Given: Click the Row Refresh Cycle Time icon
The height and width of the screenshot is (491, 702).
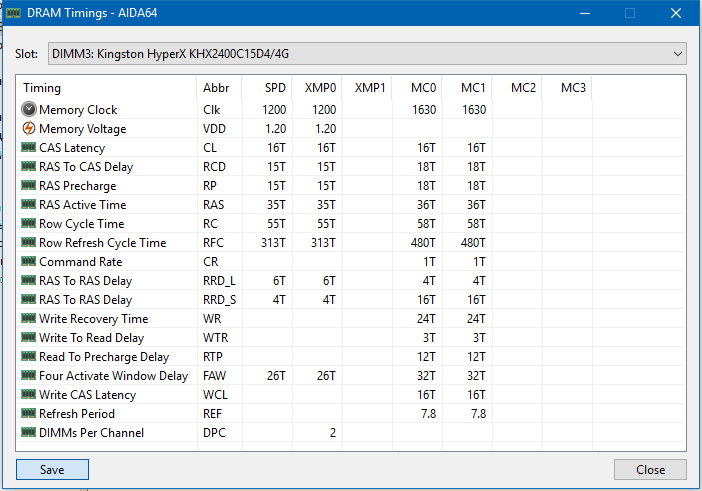Looking at the screenshot, I should pos(29,243).
